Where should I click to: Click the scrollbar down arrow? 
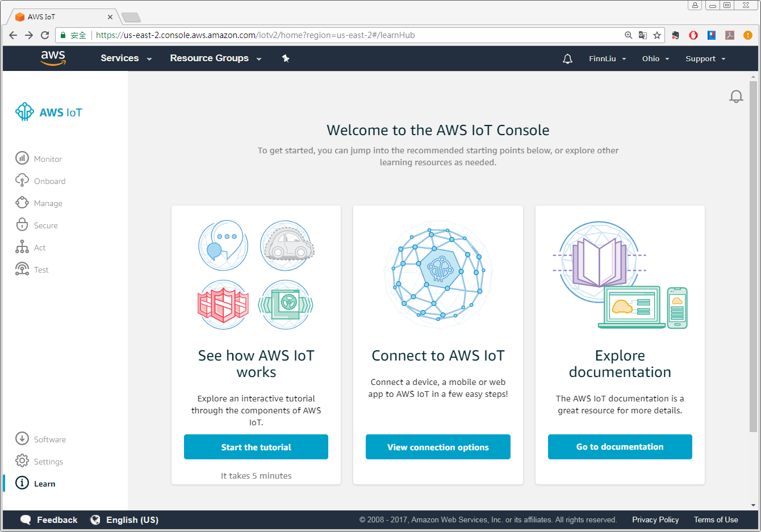click(754, 505)
